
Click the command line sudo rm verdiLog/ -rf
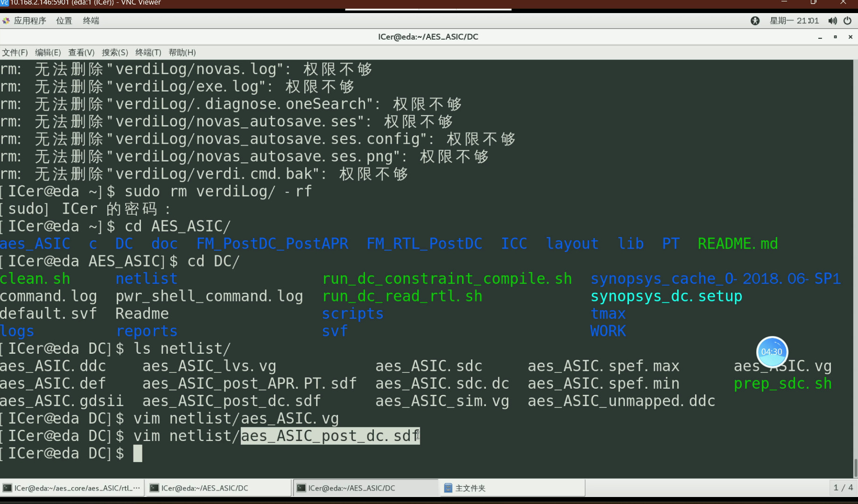(x=218, y=191)
